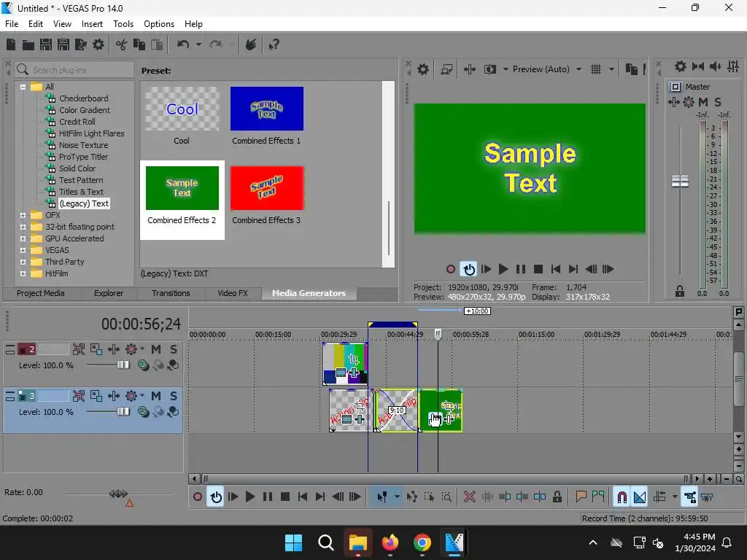The width and height of the screenshot is (747, 560).
Task: Expand the GPU Accelerated folder
Action: point(23,239)
